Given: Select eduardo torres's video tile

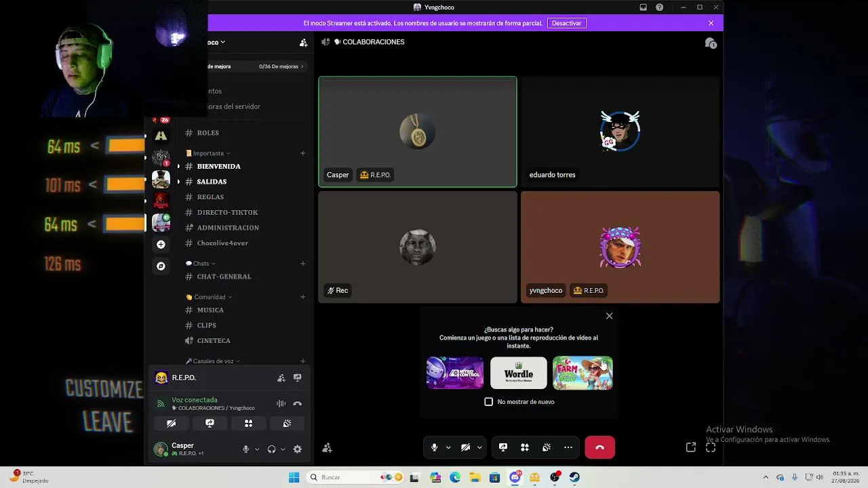Looking at the screenshot, I should click(x=620, y=131).
